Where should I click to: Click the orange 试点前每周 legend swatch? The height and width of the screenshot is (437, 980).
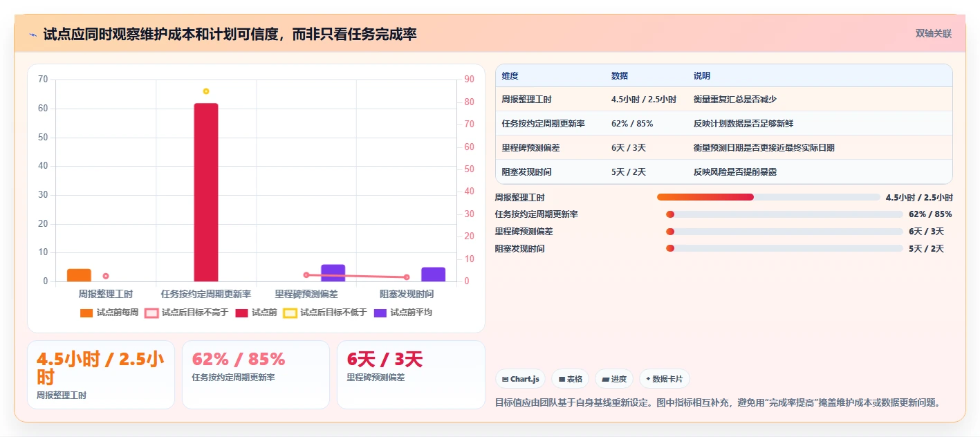click(86, 313)
